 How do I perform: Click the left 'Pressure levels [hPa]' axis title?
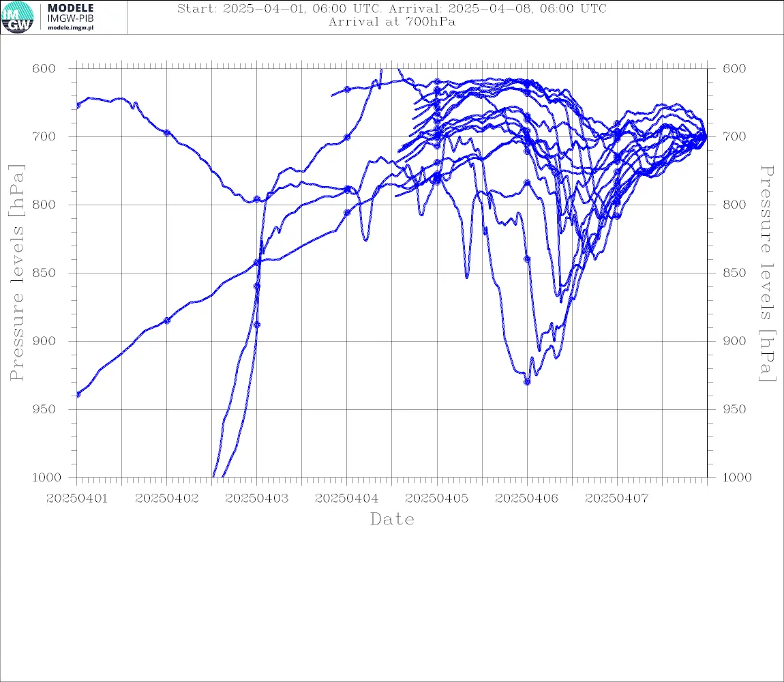[x=16, y=273]
